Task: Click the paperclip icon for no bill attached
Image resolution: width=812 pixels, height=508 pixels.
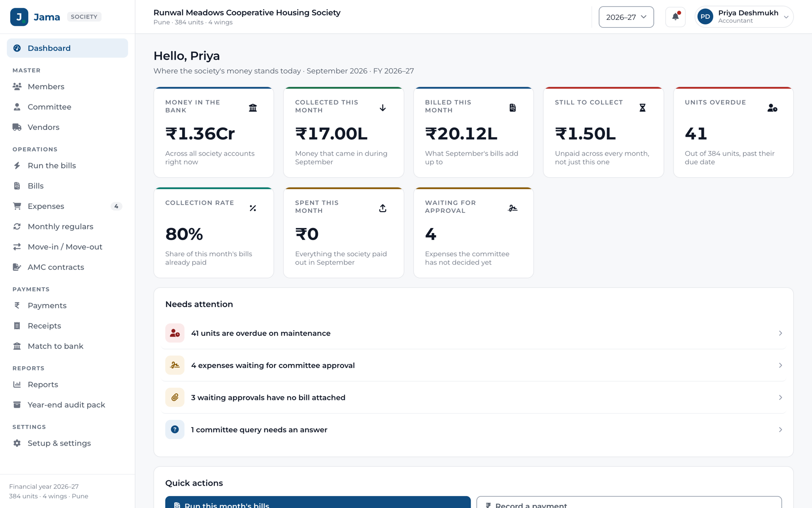Action: (175, 397)
